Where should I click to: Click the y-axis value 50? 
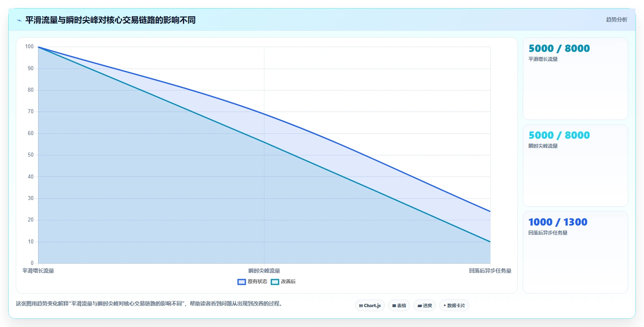tap(30, 155)
